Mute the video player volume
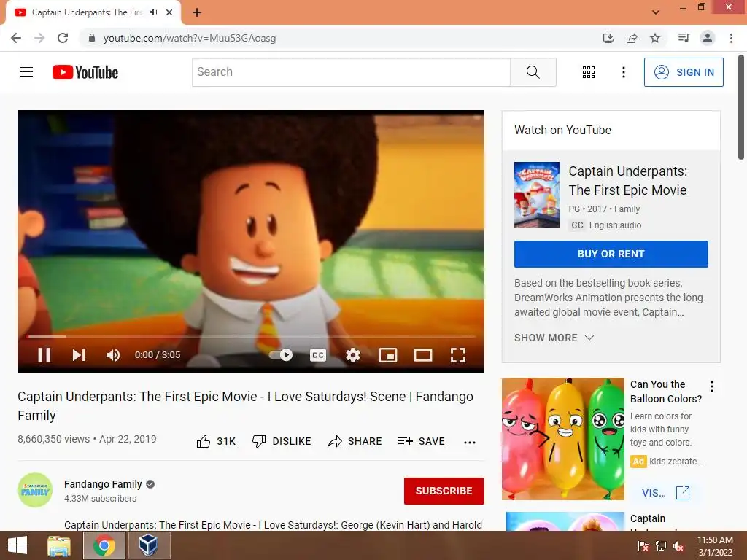The height and width of the screenshot is (560, 747). (113, 355)
